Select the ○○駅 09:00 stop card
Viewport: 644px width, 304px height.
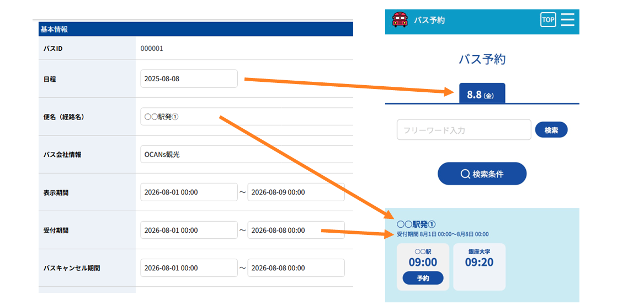point(423,267)
